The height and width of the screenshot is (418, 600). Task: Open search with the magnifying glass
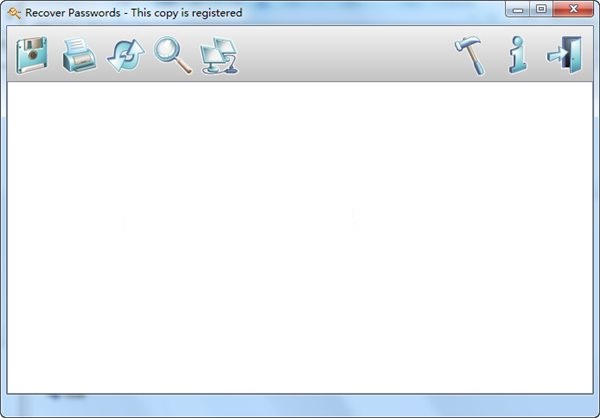pos(173,55)
